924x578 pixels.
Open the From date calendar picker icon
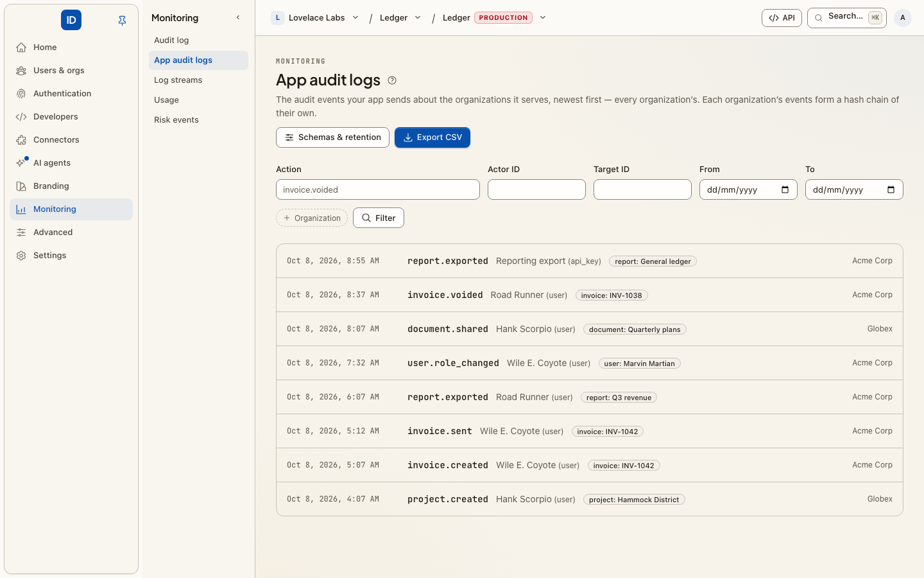tap(785, 189)
